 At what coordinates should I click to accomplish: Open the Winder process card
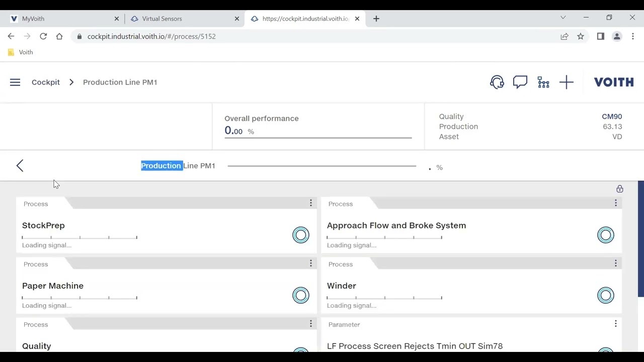(x=471, y=286)
